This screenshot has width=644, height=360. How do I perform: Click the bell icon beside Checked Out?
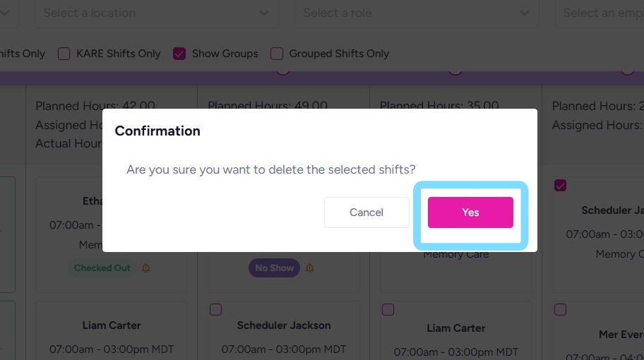point(146,268)
